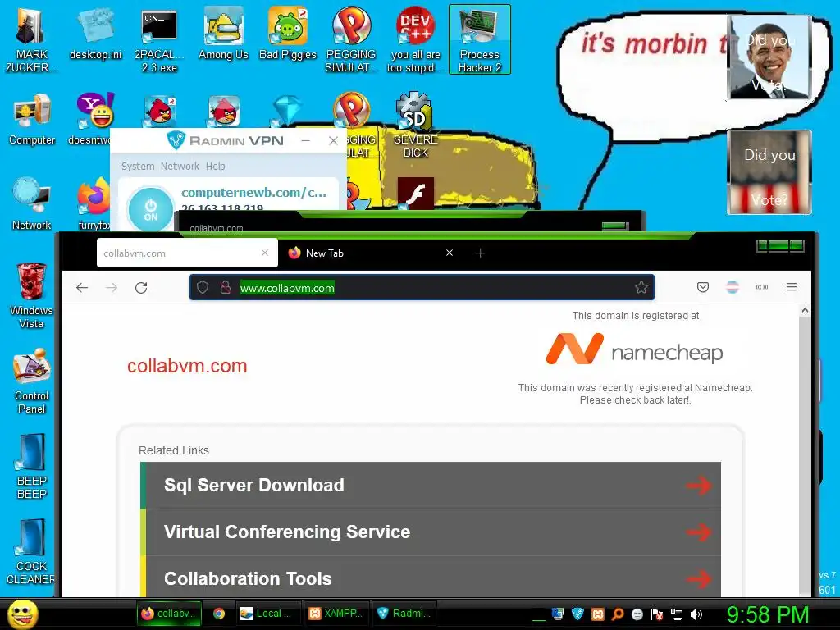Click the tracking protection shield icon
Viewport: 840px width, 630px height.
pos(203,288)
